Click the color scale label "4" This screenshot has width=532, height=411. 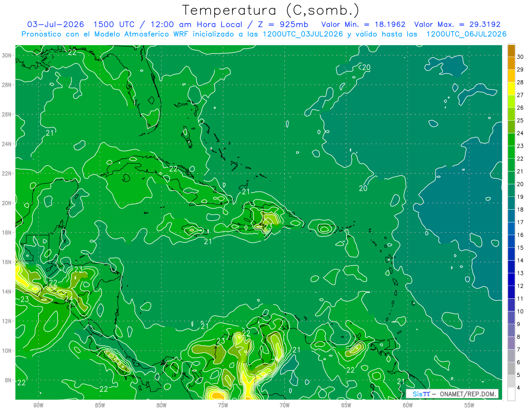tap(519, 388)
